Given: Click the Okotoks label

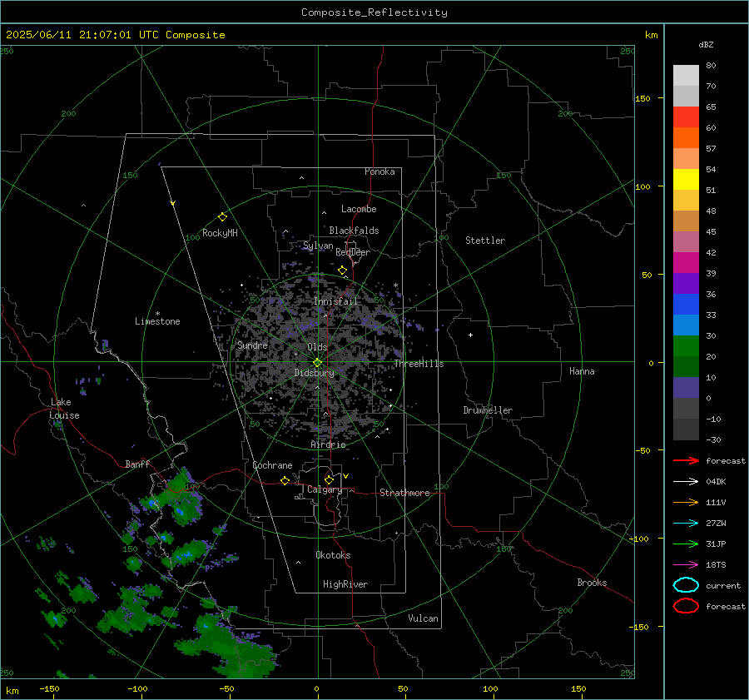Looking at the screenshot, I should click(x=333, y=555).
